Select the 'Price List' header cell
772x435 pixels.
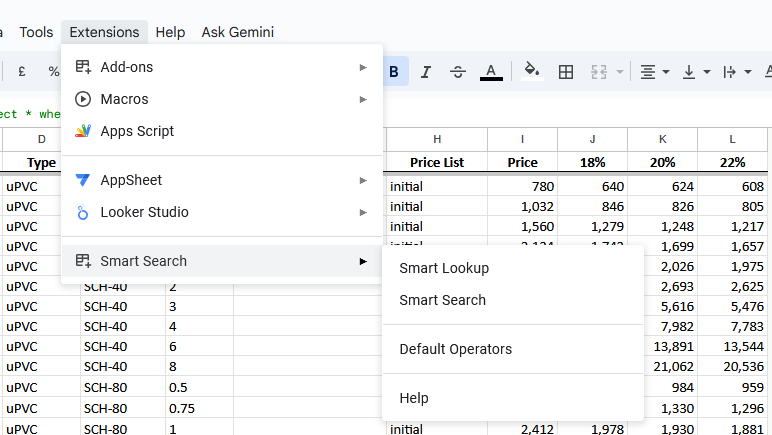pyautogui.click(x=437, y=162)
